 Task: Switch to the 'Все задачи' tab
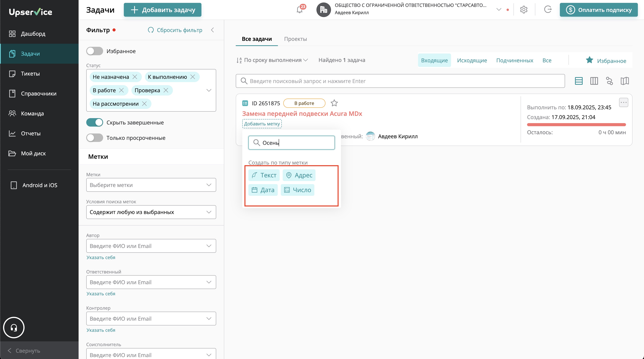click(x=257, y=39)
